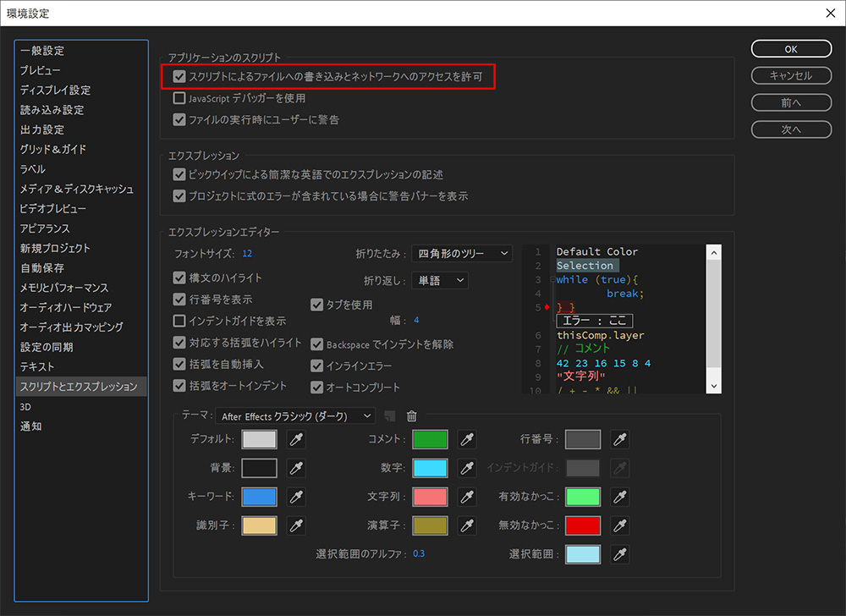Click the 次へ button
The image size is (846, 616).
pos(791,129)
